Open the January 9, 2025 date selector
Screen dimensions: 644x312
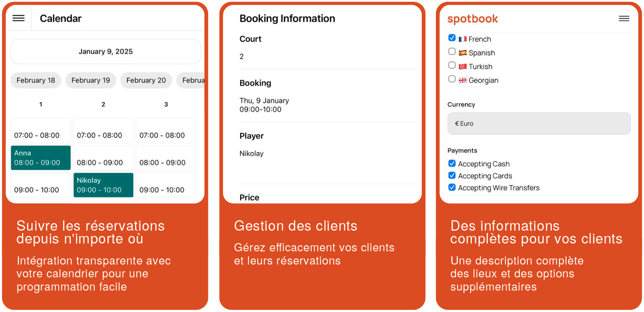coord(106,52)
